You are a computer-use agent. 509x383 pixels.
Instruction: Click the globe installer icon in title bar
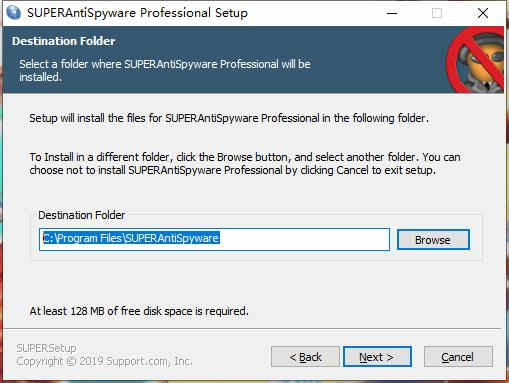click(13, 13)
